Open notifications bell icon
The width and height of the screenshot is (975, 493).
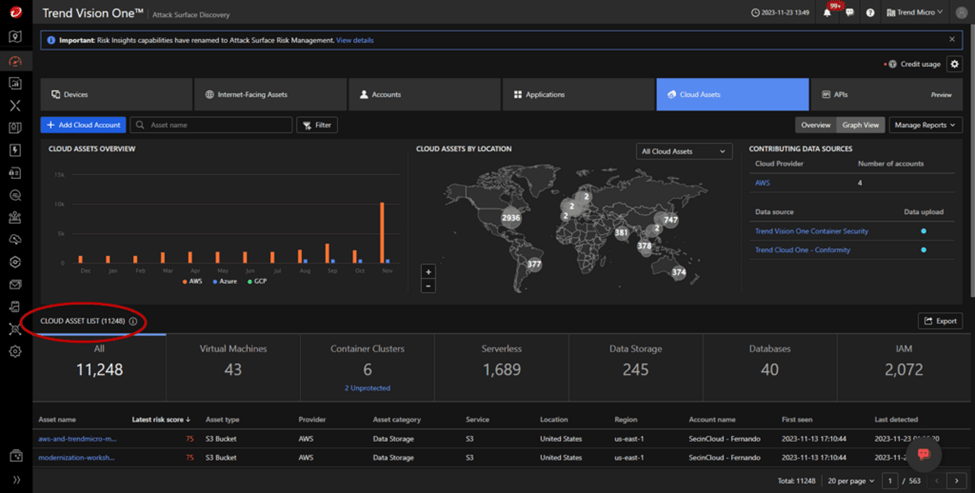(x=827, y=12)
